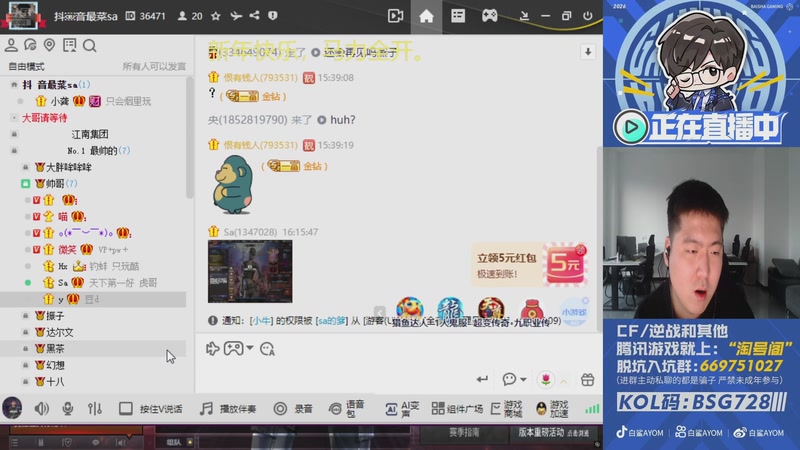Select user 喵 in channel list

point(62,216)
